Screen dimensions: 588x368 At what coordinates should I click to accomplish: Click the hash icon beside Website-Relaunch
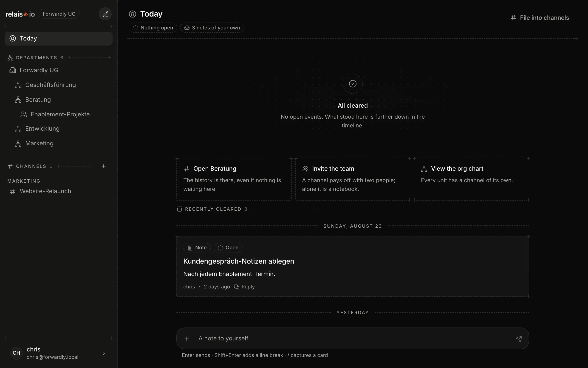[x=13, y=192]
